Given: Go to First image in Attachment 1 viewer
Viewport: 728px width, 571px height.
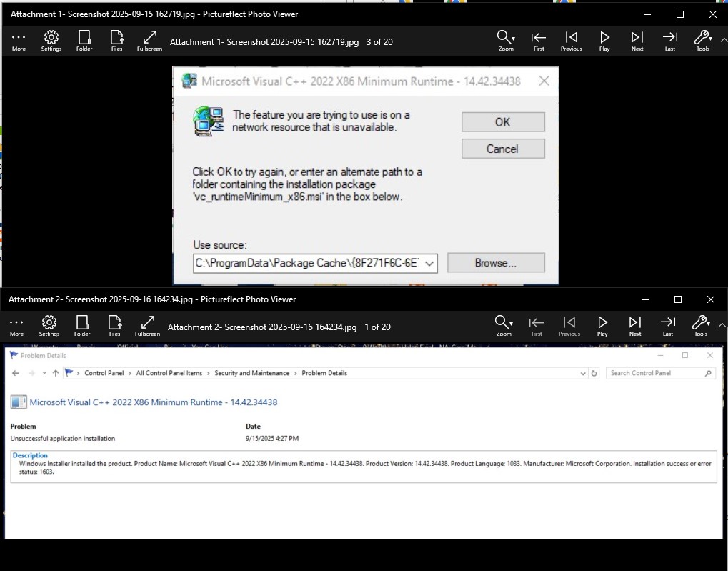Looking at the screenshot, I should pos(539,41).
